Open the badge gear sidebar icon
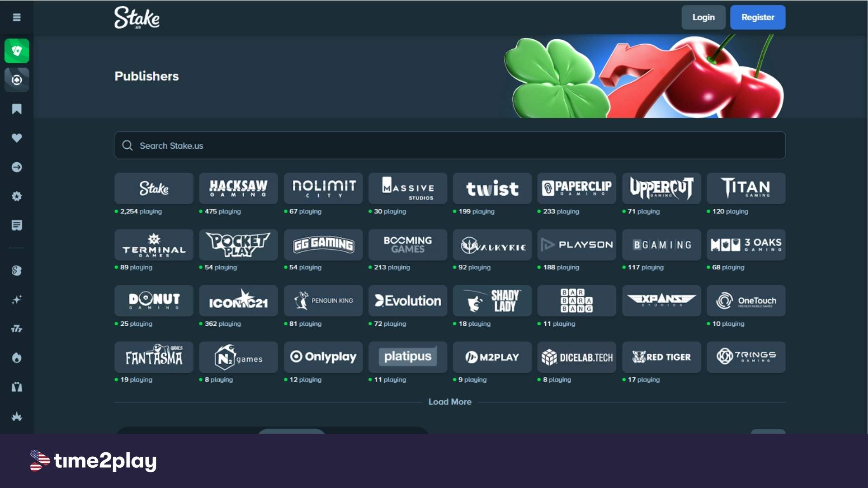Screen dimensions: 868x488 17,196
